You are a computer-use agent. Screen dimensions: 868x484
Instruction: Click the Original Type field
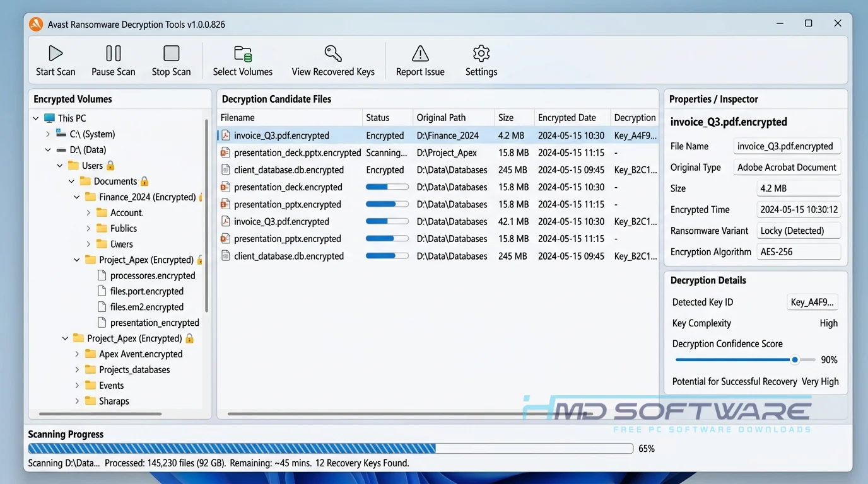point(787,167)
